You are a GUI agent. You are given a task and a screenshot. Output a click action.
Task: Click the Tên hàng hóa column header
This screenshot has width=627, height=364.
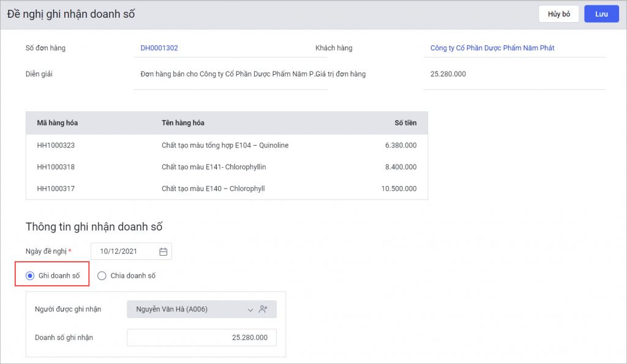pos(182,123)
